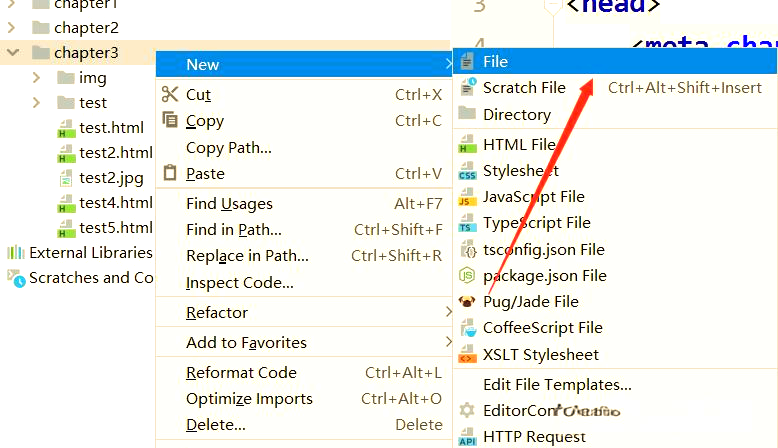
Task: Click JavaScript File label
Action: pos(533,197)
